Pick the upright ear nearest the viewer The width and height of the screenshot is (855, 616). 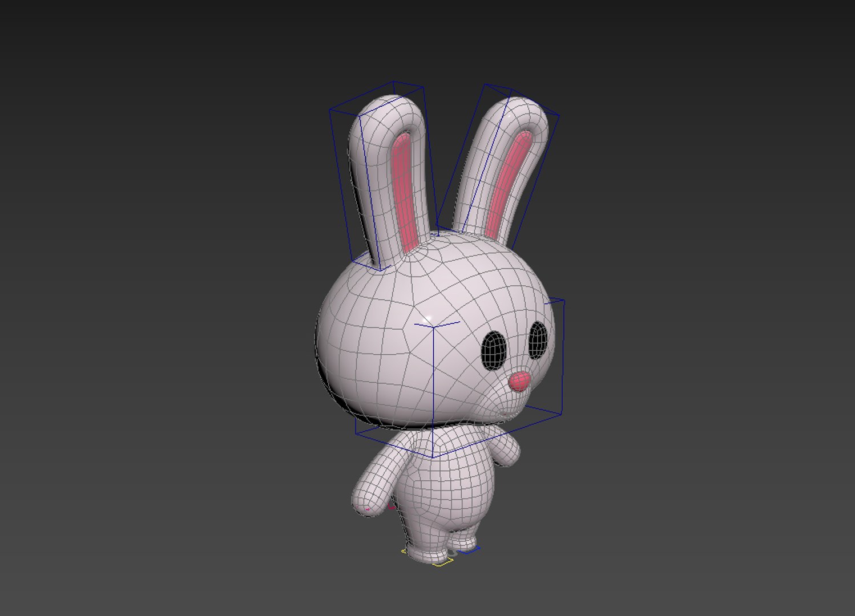(x=390, y=181)
